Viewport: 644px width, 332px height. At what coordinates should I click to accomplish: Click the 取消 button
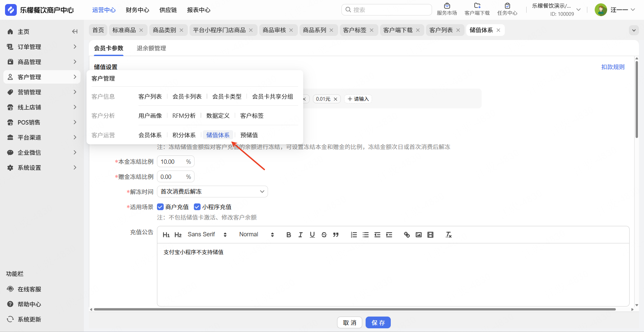(350, 323)
